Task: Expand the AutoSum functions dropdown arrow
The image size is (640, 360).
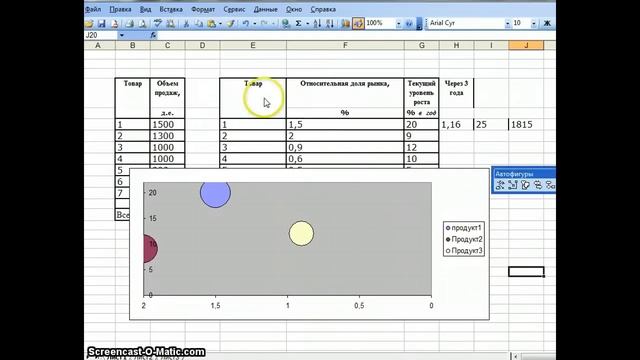Action: pyautogui.click(x=307, y=24)
